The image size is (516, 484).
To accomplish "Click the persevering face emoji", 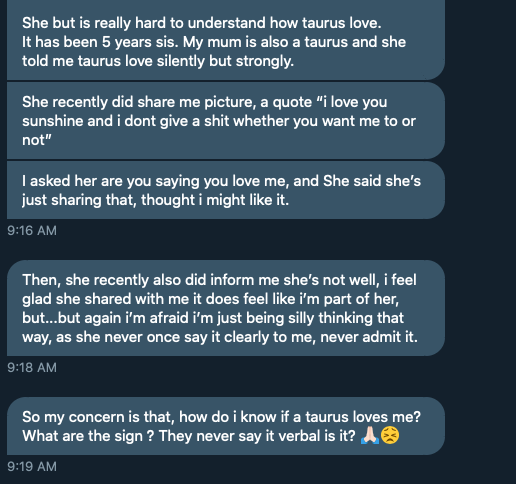I will coord(390,435).
